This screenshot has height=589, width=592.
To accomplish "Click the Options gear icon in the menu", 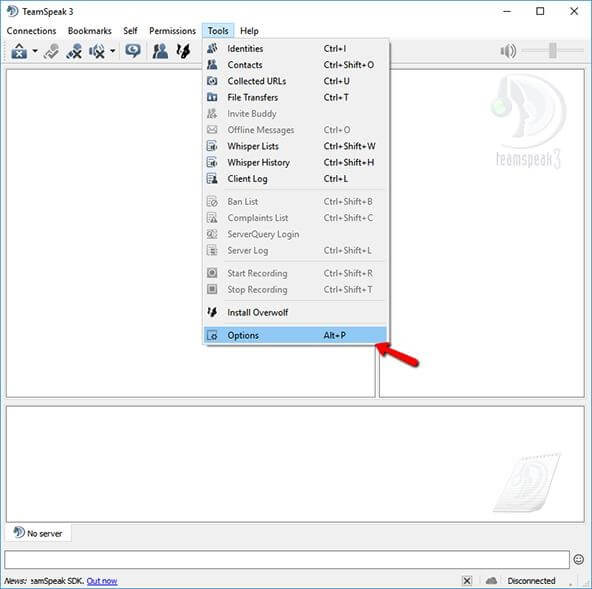I will pos(212,335).
